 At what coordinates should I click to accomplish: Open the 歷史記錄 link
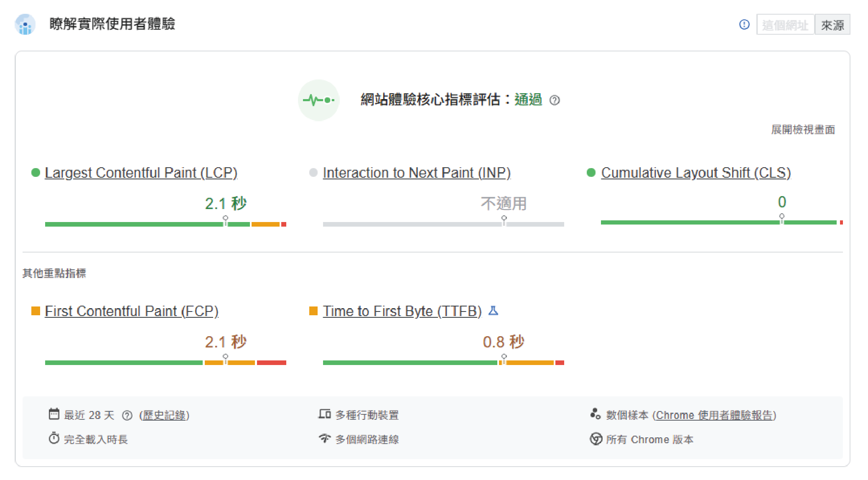coord(164,415)
